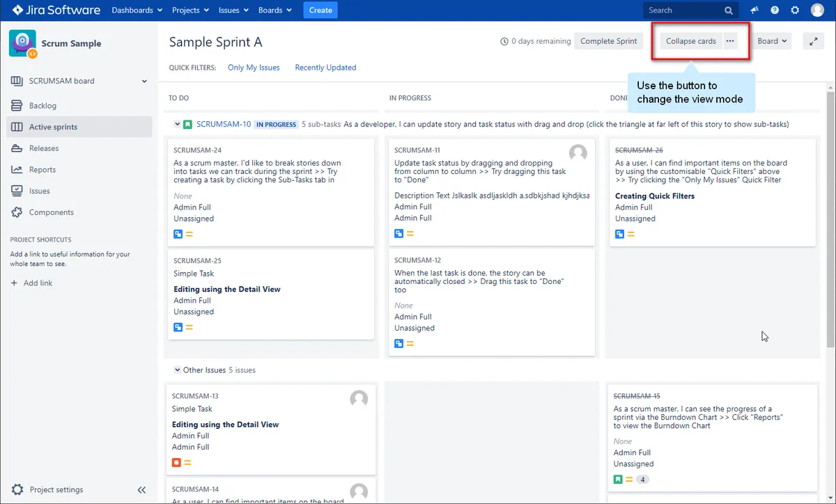This screenshot has height=504, width=836.
Task: Open the Projects dropdown menu
Action: point(189,10)
